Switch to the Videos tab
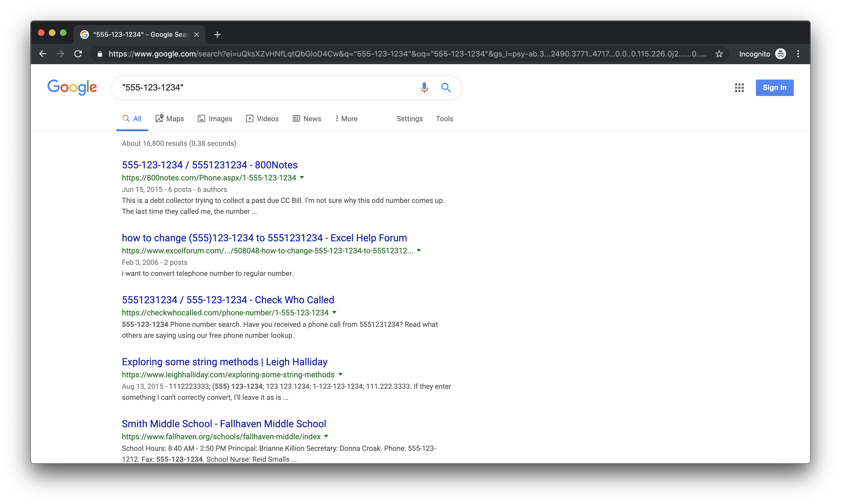 [262, 118]
